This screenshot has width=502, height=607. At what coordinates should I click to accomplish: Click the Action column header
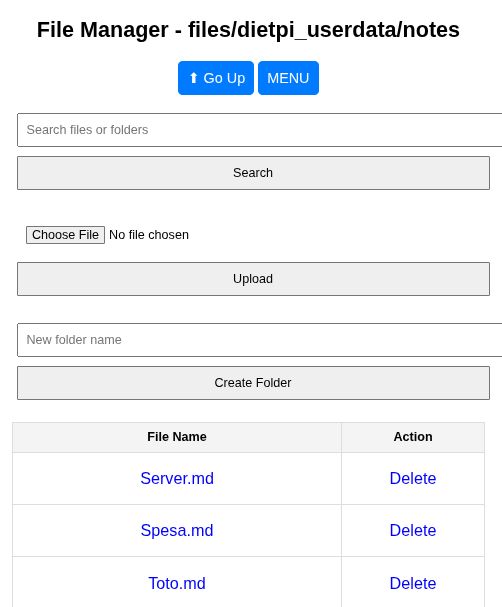click(x=413, y=437)
